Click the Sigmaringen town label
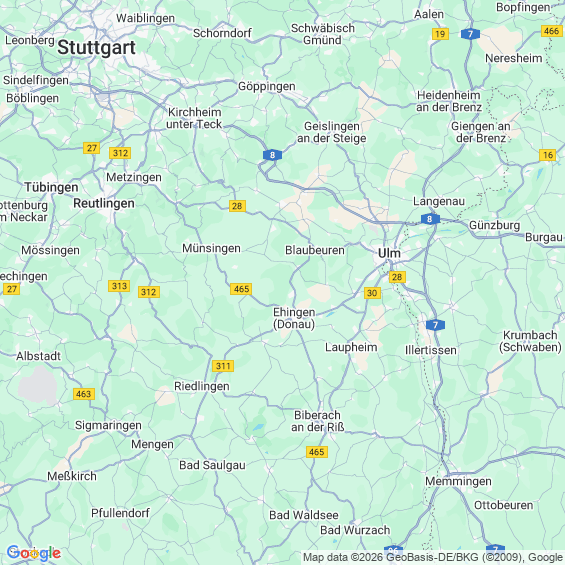The height and width of the screenshot is (565, 565). coord(108,425)
